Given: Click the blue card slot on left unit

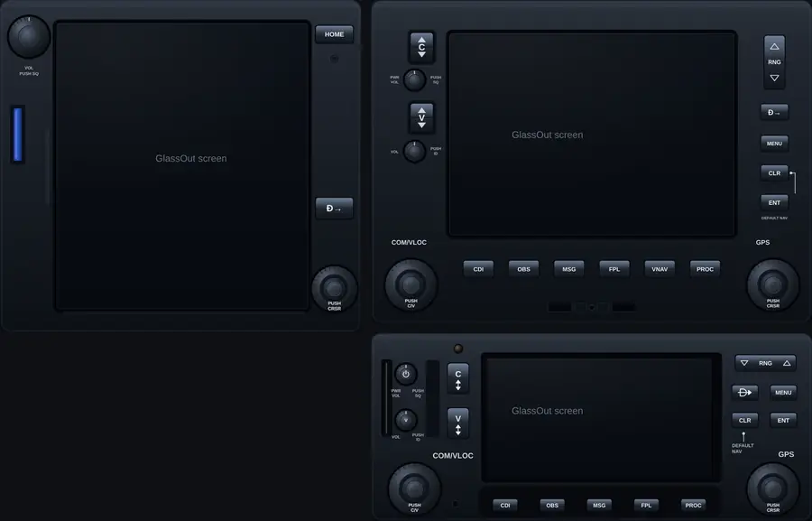Looking at the screenshot, I should [x=18, y=135].
